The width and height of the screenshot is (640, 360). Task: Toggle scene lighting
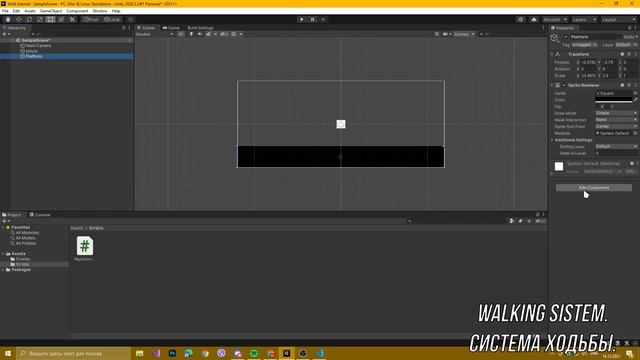[x=191, y=34]
